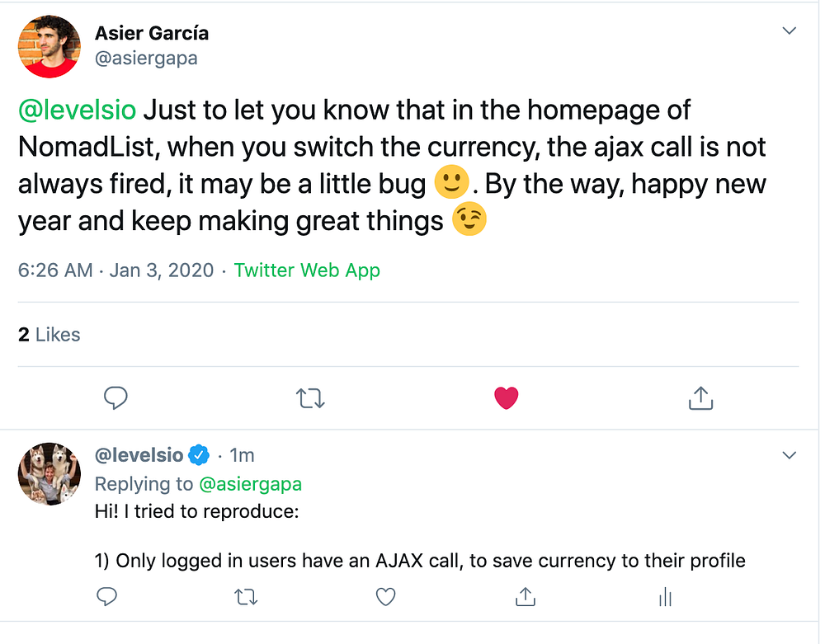Open Asier García's profile picture
Image resolution: width=825 pixels, height=644 pixels.
tap(49, 46)
